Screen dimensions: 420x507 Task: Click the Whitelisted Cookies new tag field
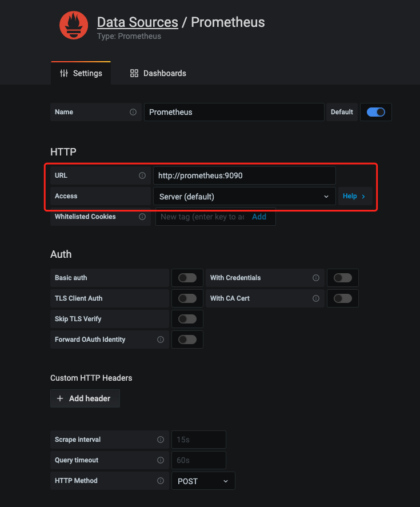[202, 217]
